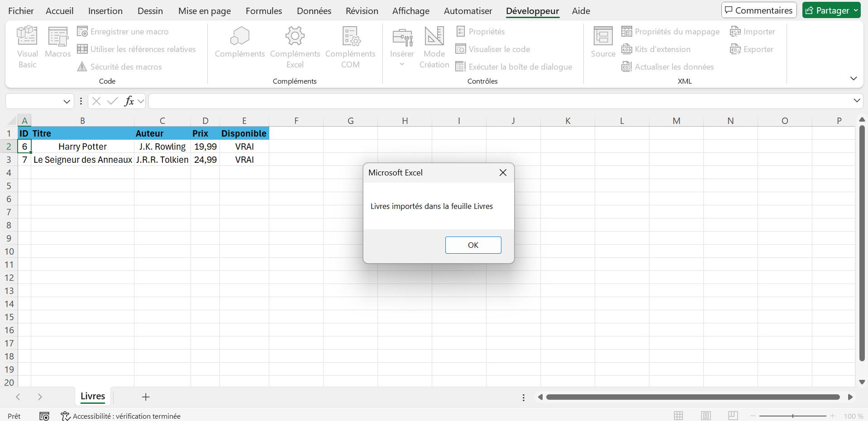Open the Fichier tab
The width and height of the screenshot is (868, 421).
21,11
